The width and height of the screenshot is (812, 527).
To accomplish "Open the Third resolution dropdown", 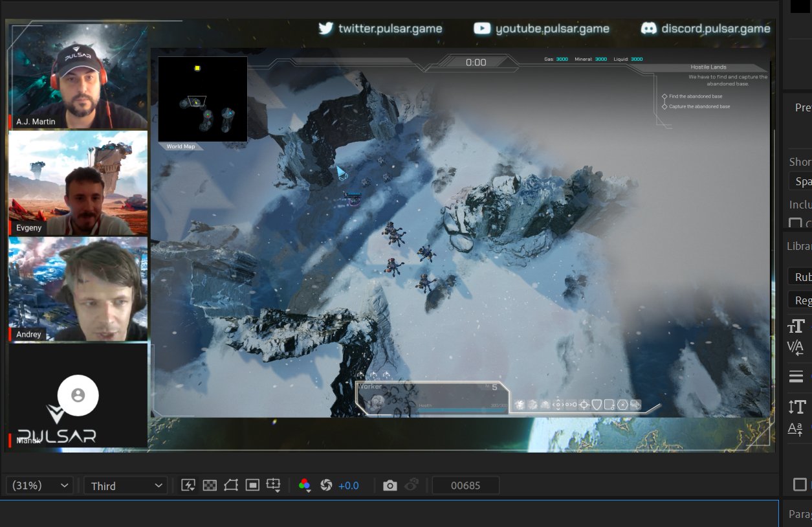I will click(x=125, y=484).
